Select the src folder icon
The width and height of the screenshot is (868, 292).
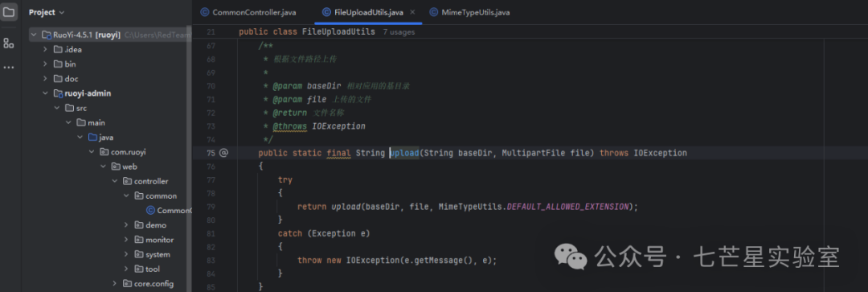click(x=69, y=108)
